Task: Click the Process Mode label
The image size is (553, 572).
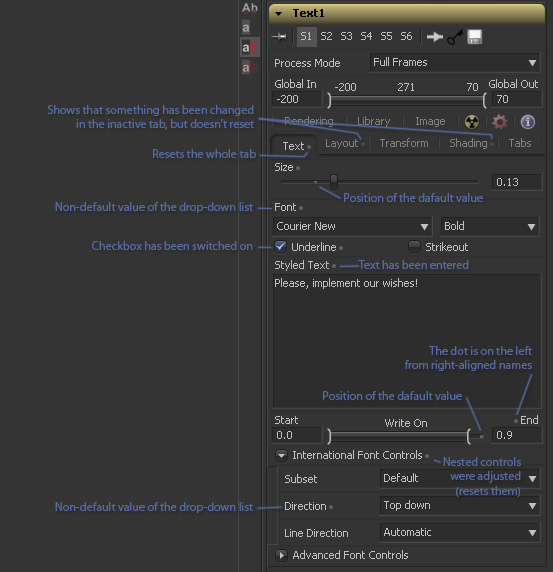Action: (307, 63)
